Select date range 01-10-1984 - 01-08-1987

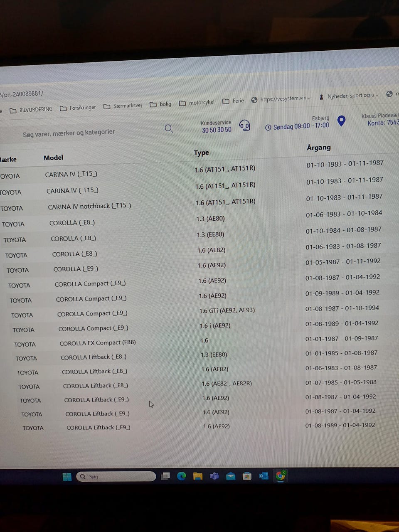343,230
